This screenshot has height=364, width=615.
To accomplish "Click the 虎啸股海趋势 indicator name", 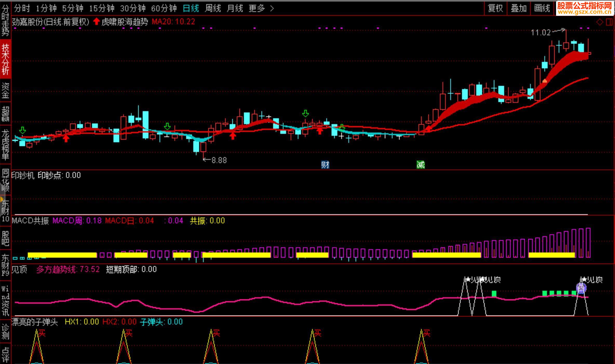I will pos(125,22).
